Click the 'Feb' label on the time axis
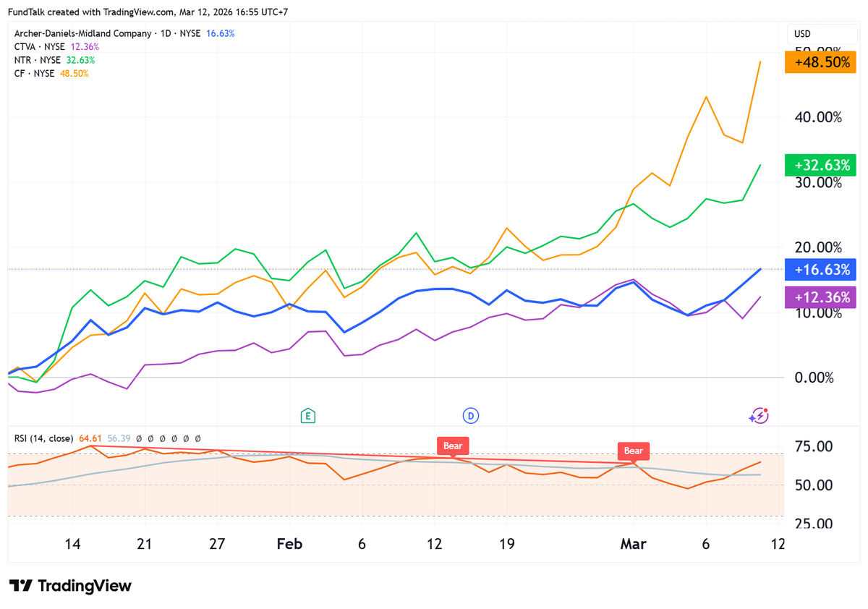 tap(289, 544)
